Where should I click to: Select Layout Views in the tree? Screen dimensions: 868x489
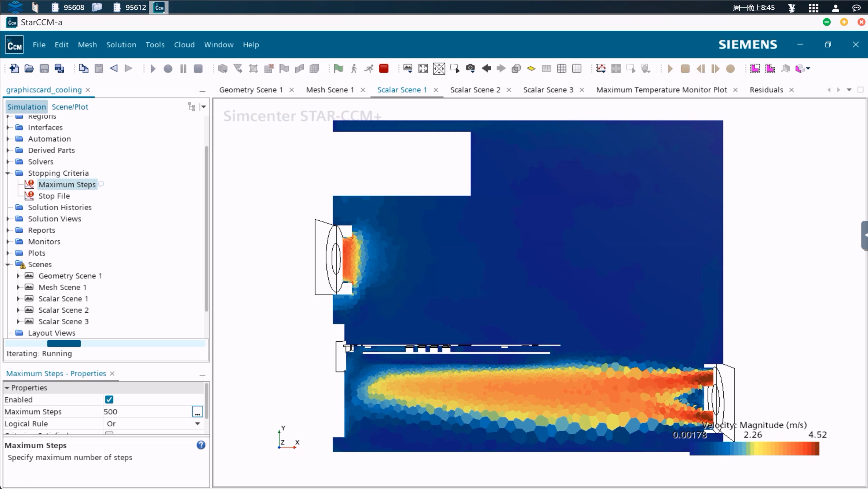coord(52,333)
